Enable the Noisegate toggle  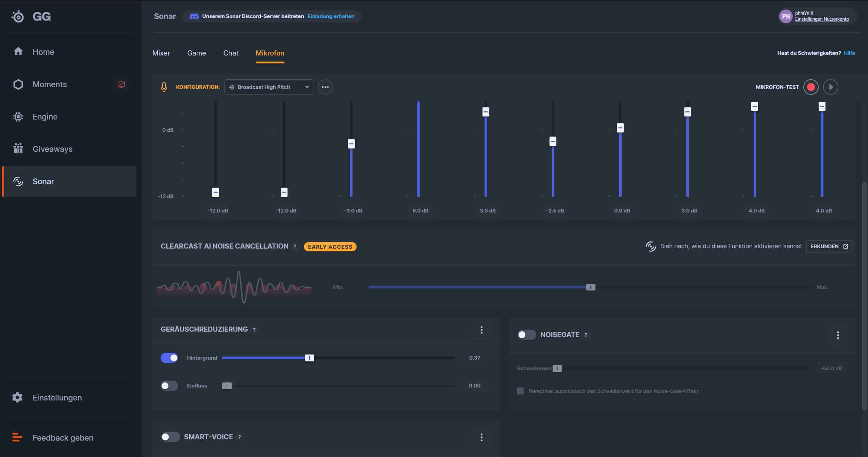[526, 335]
